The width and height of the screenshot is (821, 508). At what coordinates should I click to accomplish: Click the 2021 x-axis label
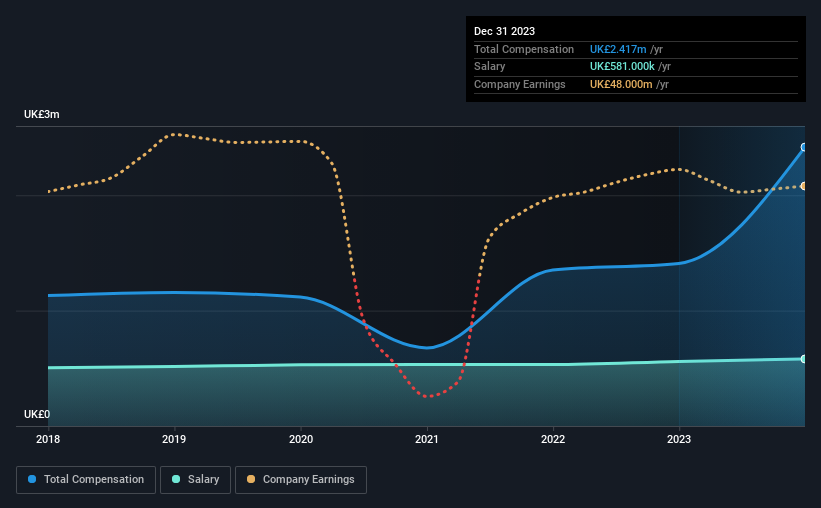click(427, 439)
